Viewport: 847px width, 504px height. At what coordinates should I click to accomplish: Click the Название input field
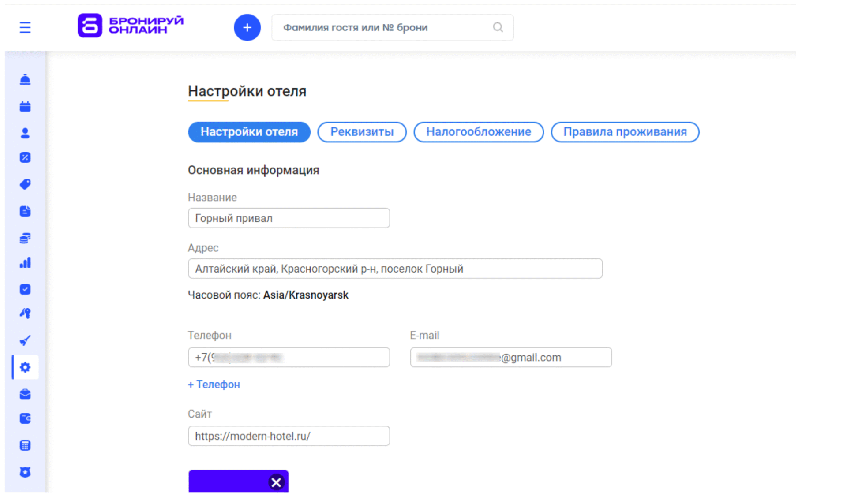pyautogui.click(x=289, y=218)
